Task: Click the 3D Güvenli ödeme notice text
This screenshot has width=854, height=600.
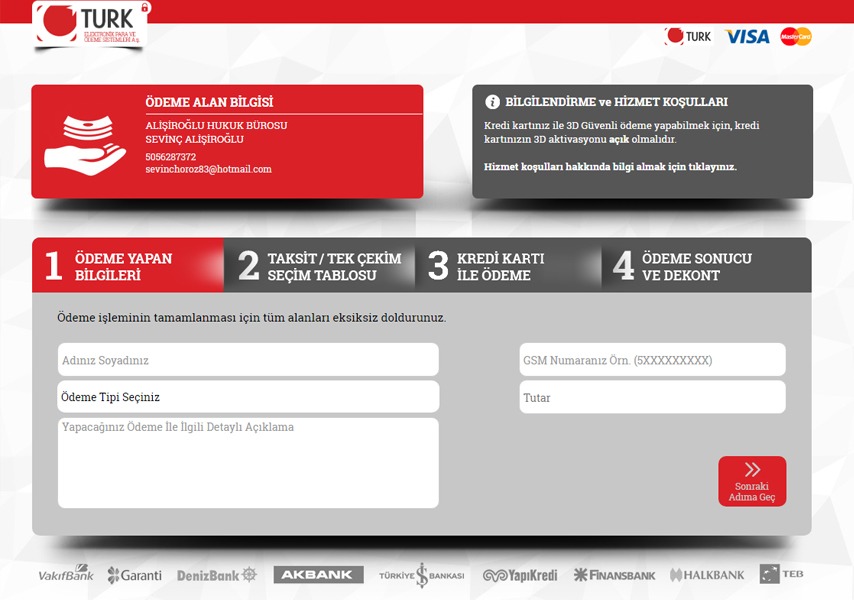Action: 621,132
